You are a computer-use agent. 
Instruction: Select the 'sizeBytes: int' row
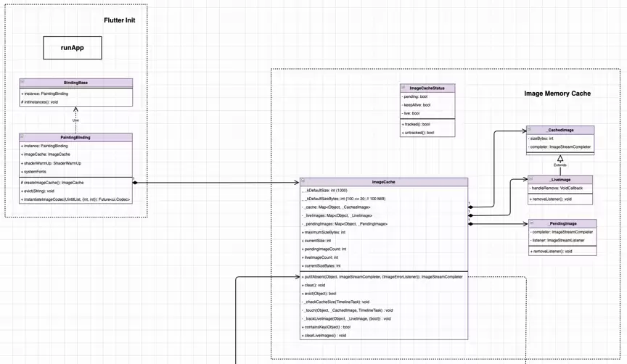pos(560,138)
